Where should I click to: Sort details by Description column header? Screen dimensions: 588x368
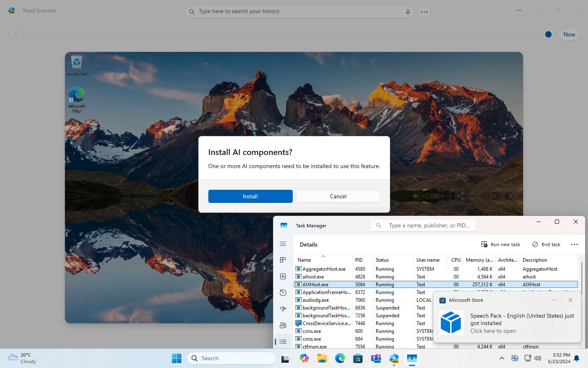(x=549, y=260)
